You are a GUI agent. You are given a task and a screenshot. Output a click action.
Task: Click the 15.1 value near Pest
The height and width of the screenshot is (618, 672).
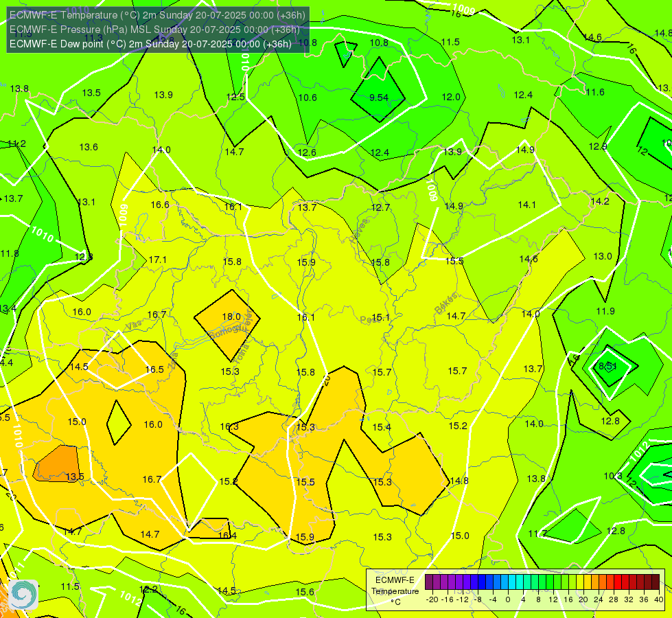coord(380,318)
